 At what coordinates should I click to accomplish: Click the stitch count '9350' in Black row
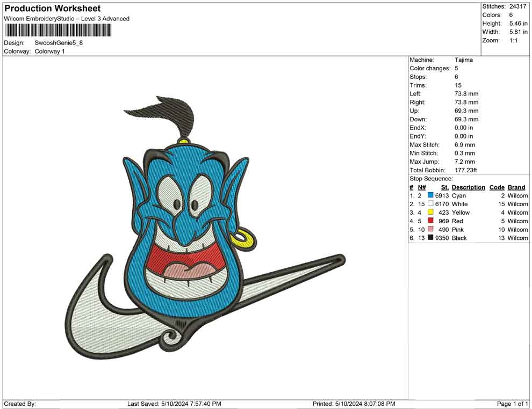point(442,238)
